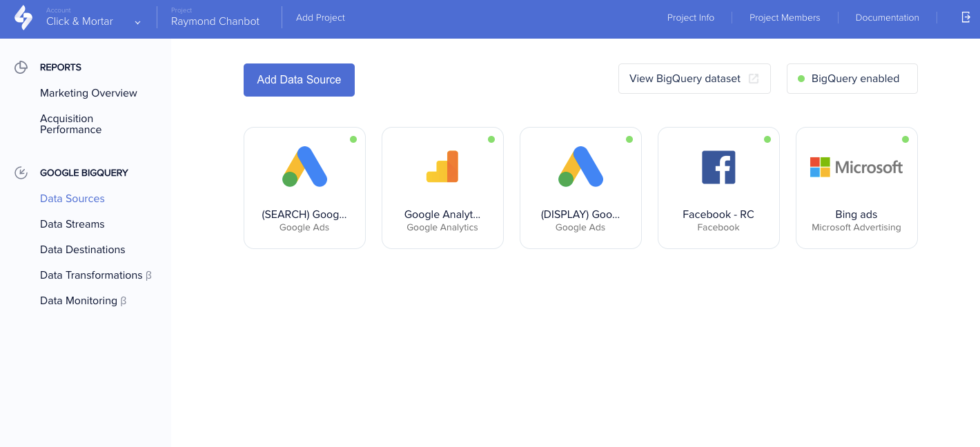Click the BigQuery enabled status button
Viewport: 980px width, 447px height.
(x=852, y=79)
